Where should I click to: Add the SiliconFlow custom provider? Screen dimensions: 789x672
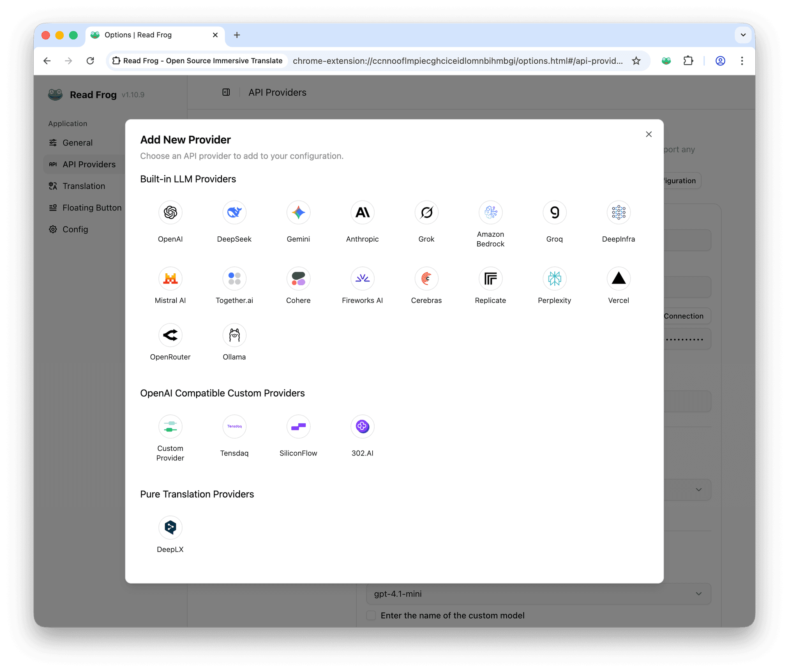click(298, 427)
